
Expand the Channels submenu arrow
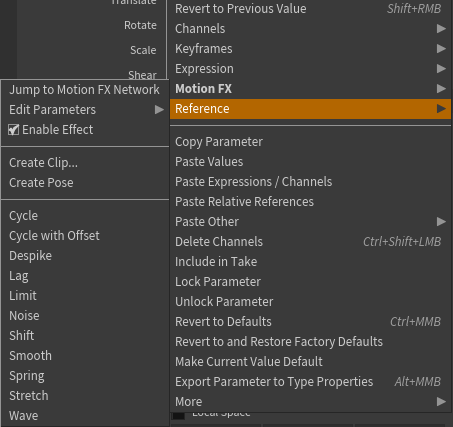(441, 29)
